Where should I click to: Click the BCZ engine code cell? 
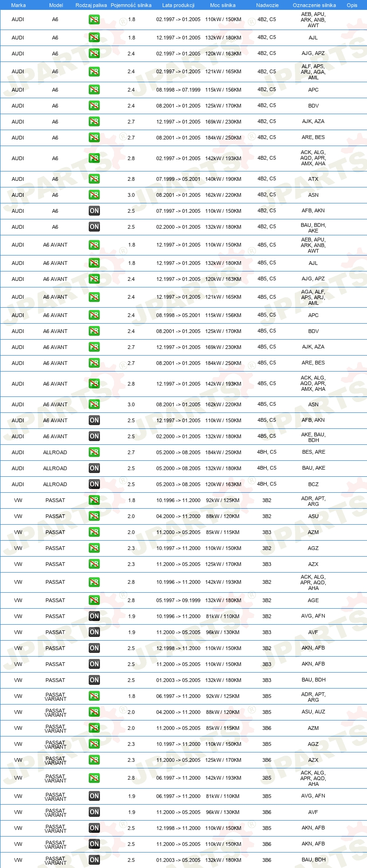point(313,484)
